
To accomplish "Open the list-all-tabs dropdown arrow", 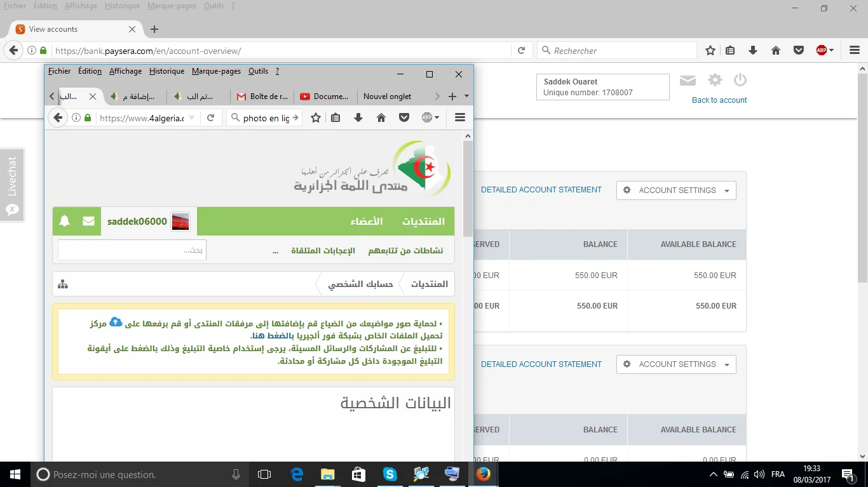I will (x=467, y=97).
